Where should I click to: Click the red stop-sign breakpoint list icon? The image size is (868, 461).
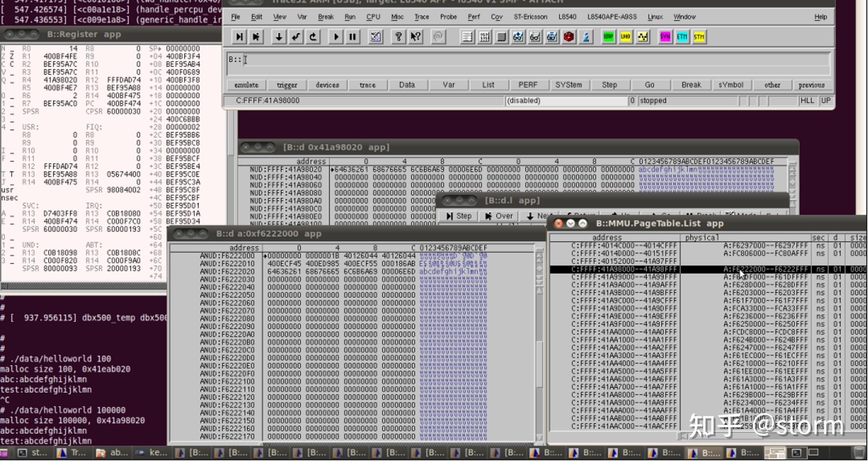[x=568, y=37]
